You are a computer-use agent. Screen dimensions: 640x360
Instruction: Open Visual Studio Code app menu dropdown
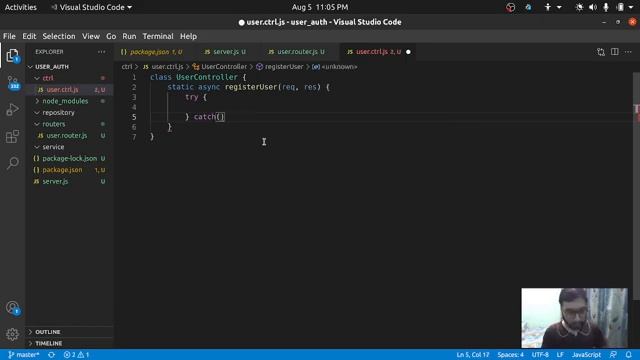click(x=92, y=7)
